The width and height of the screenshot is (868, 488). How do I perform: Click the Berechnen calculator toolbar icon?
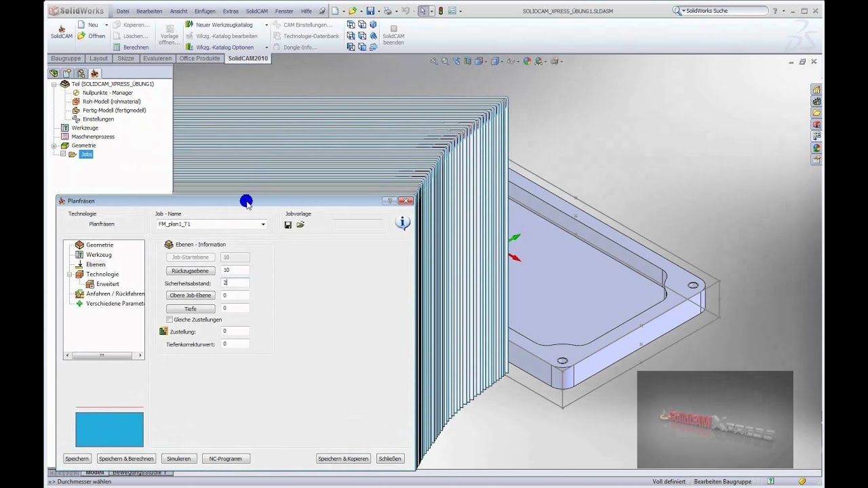[x=117, y=47]
